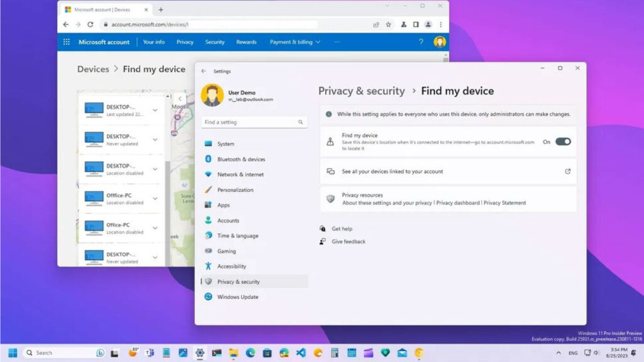Bookmark this page with the star icon

[x=389, y=25]
